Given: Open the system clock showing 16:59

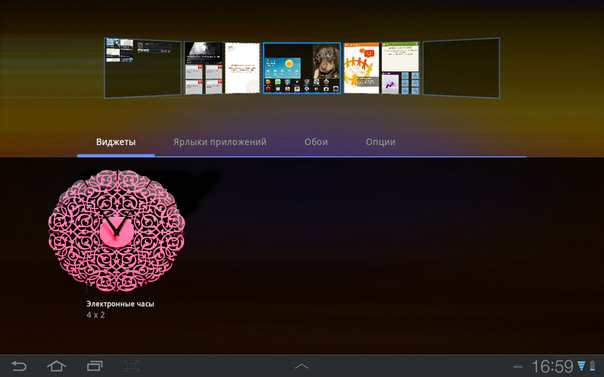Looking at the screenshot, I should pyautogui.click(x=552, y=367).
